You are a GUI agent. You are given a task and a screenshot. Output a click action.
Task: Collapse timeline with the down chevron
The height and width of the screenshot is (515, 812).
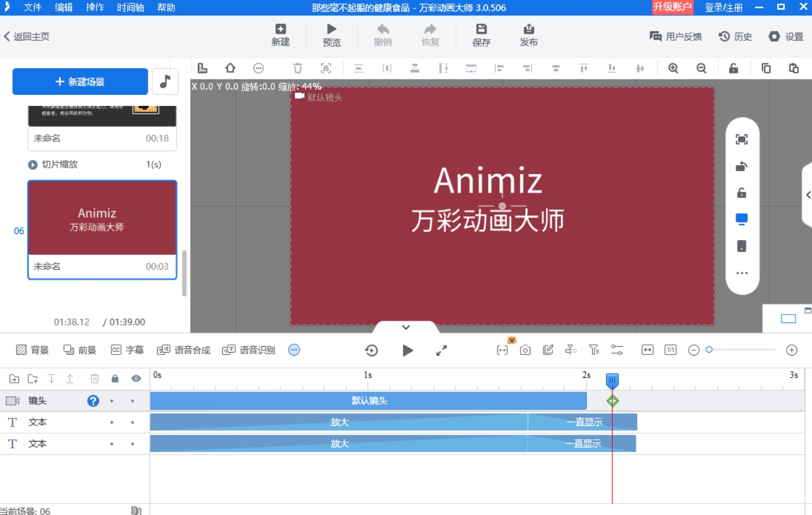[x=406, y=327]
